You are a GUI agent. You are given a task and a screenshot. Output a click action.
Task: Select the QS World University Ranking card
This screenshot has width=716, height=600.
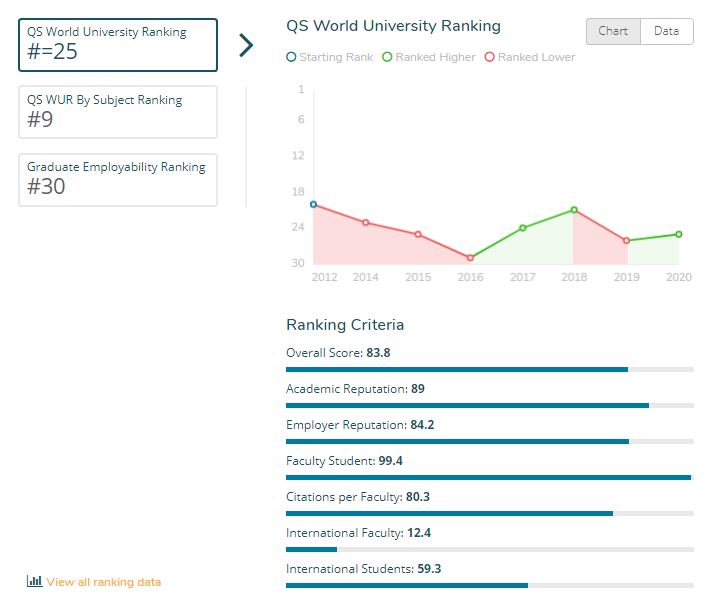[118, 45]
